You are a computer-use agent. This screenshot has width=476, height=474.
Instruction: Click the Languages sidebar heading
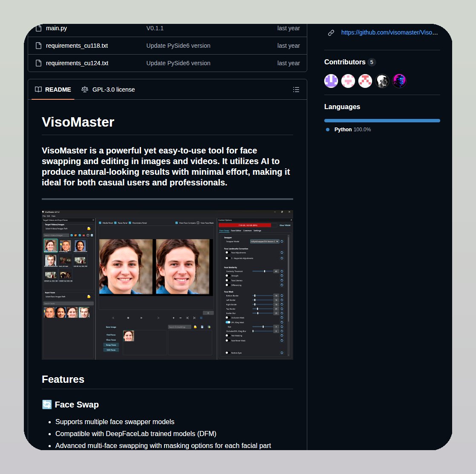tap(342, 107)
